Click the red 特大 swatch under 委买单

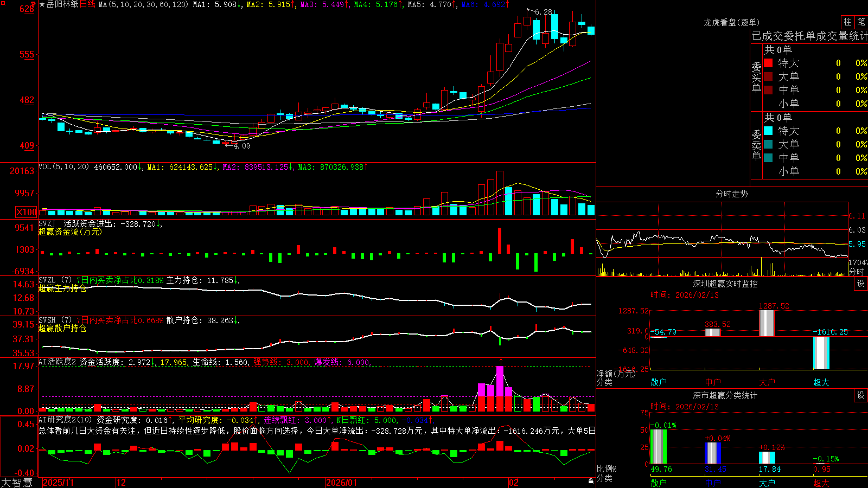(x=768, y=63)
